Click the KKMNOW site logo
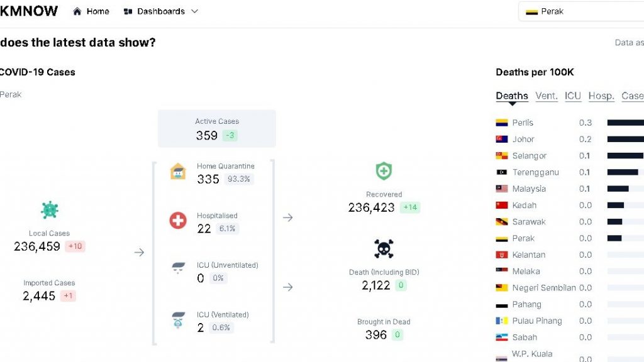This screenshot has height=362, width=644. tap(29, 11)
